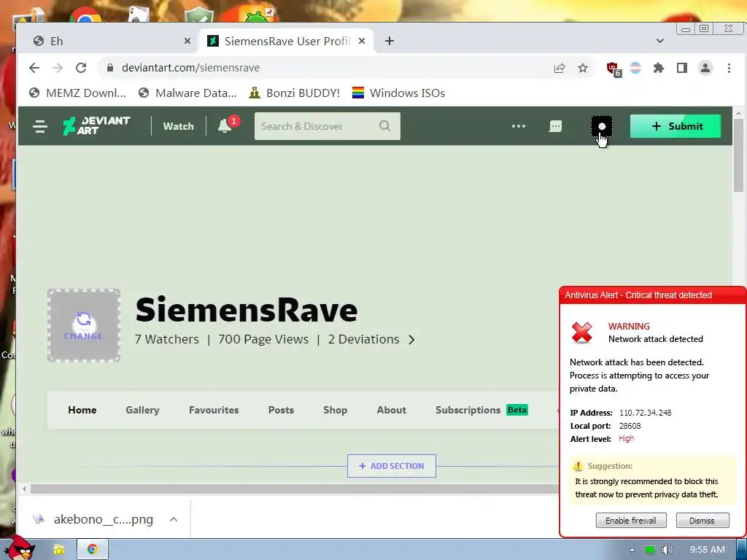Bookmark this page with the star icon
Image resolution: width=747 pixels, height=560 pixels.
pos(583,68)
